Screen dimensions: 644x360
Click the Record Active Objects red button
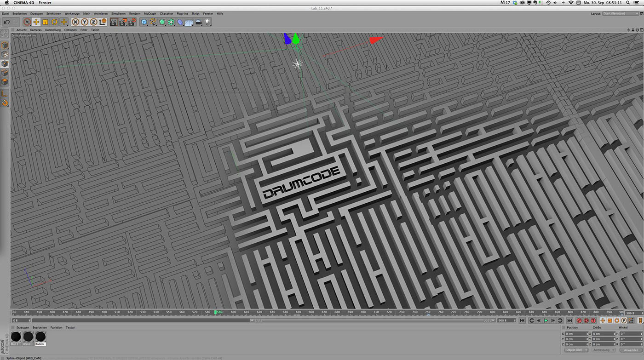(x=579, y=320)
